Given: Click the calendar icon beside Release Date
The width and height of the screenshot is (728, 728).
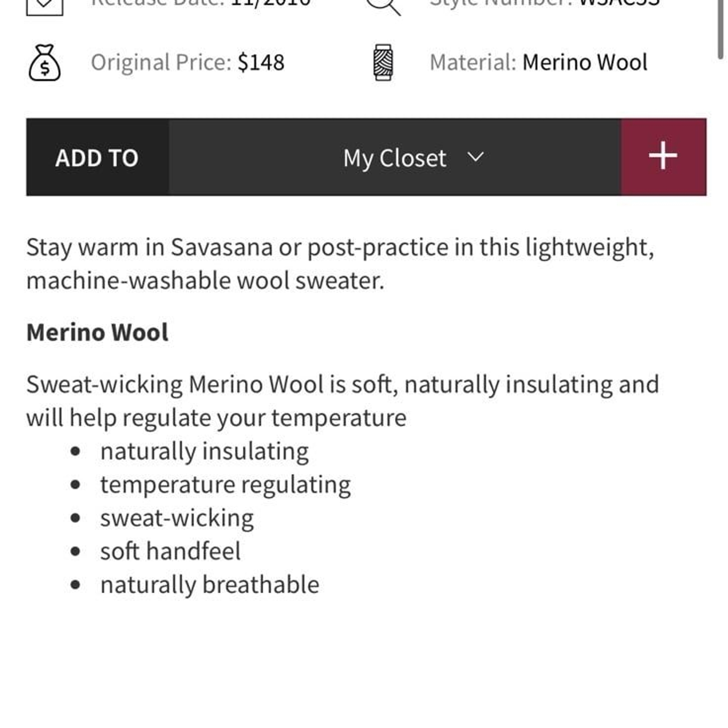Looking at the screenshot, I should 44,5.
